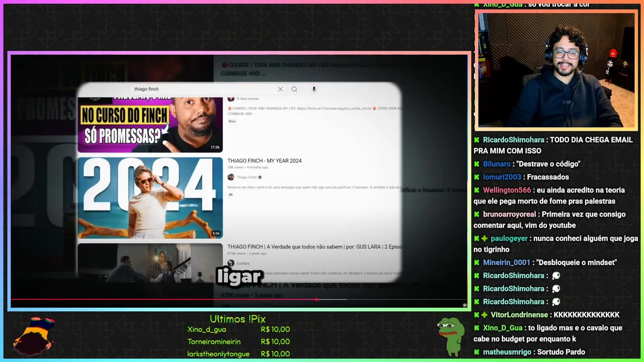
Task: Focus the search field containing "thiago finch"
Action: (x=204, y=89)
